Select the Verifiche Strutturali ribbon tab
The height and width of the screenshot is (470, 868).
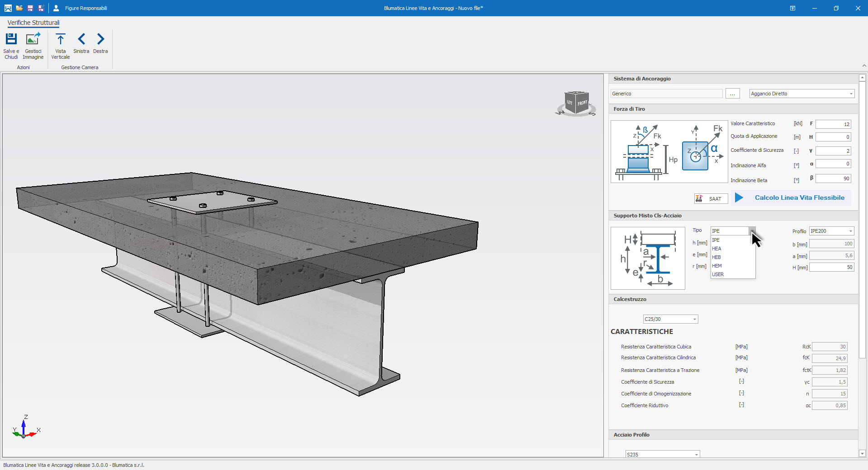click(x=33, y=23)
